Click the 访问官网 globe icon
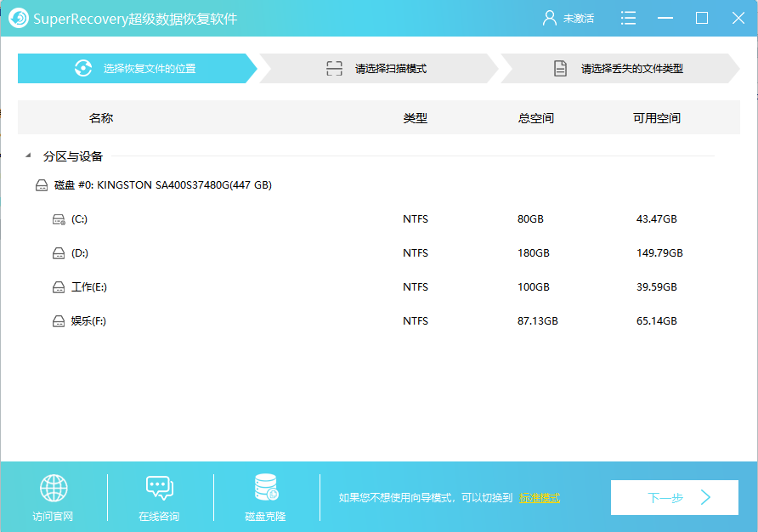Image resolution: width=758 pixels, height=532 pixels. pos(54,488)
